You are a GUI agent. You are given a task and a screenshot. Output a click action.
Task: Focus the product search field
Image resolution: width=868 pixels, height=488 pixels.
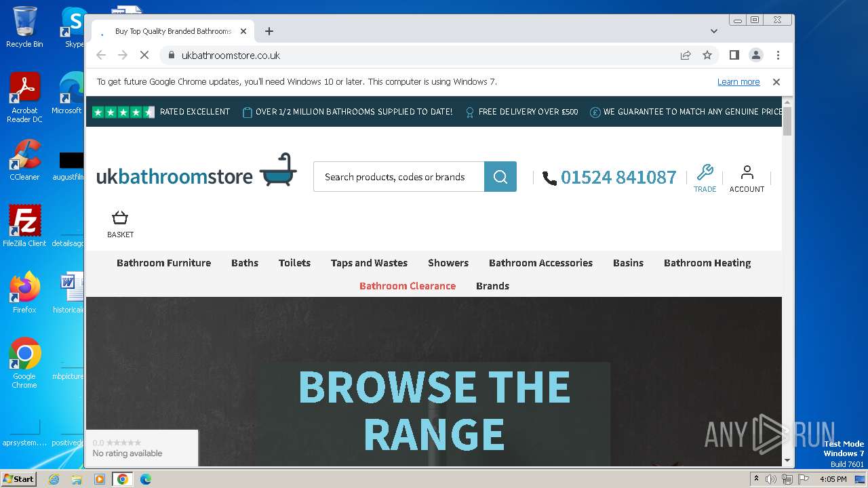tap(399, 177)
